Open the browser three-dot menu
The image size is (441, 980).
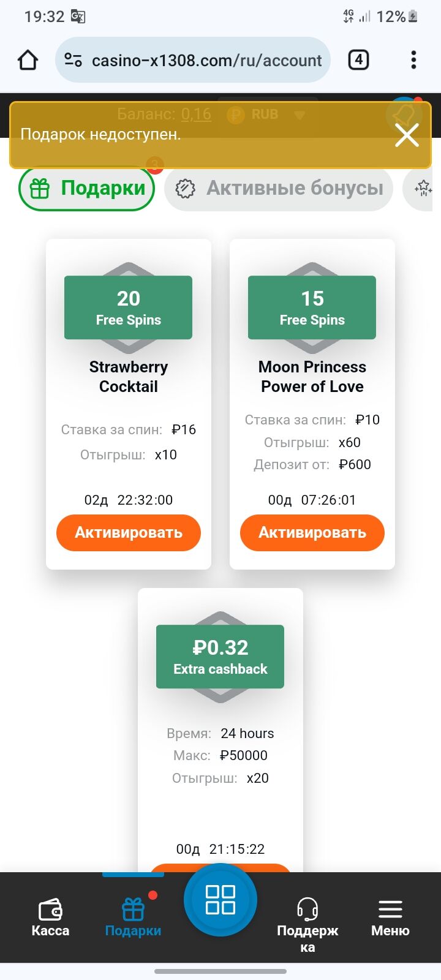(x=413, y=60)
